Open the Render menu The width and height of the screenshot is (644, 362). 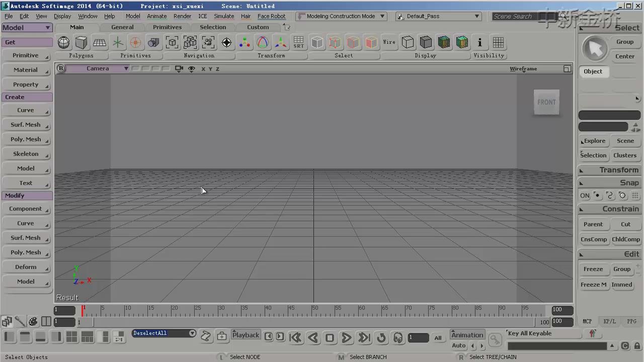point(182,16)
